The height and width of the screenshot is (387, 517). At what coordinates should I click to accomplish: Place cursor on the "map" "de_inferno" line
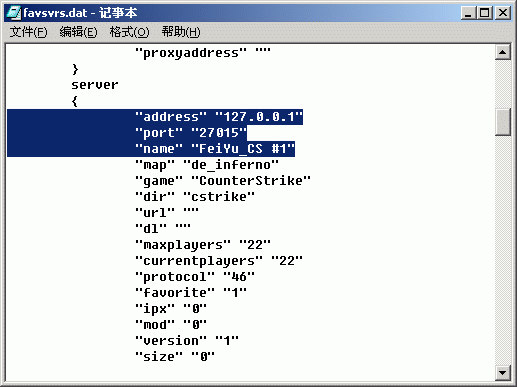pyautogui.click(x=207, y=165)
